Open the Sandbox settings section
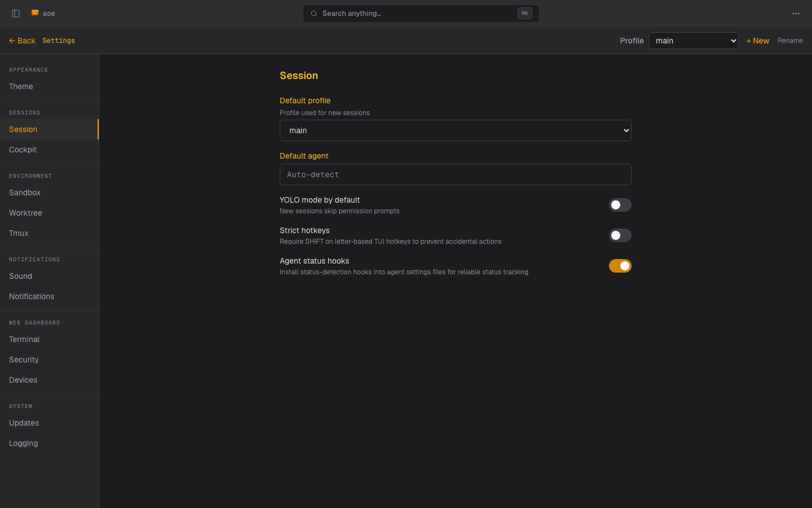812x508 pixels. [x=49, y=192]
